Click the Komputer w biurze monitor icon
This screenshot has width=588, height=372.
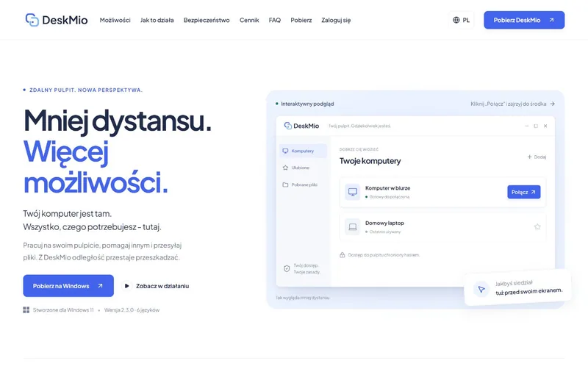pyautogui.click(x=353, y=192)
